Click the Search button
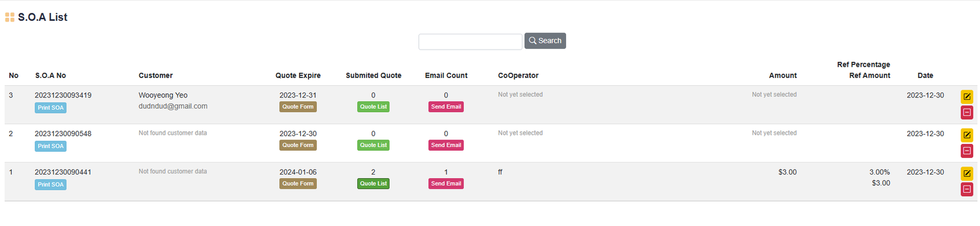The height and width of the screenshot is (226, 980). 545,40
